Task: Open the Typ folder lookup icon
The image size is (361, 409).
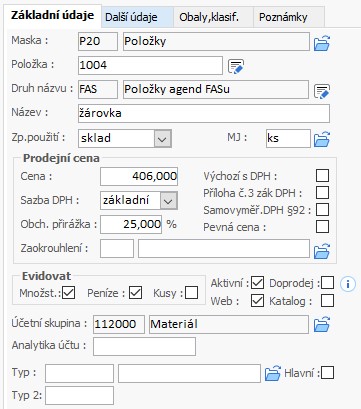Action: coord(273,373)
